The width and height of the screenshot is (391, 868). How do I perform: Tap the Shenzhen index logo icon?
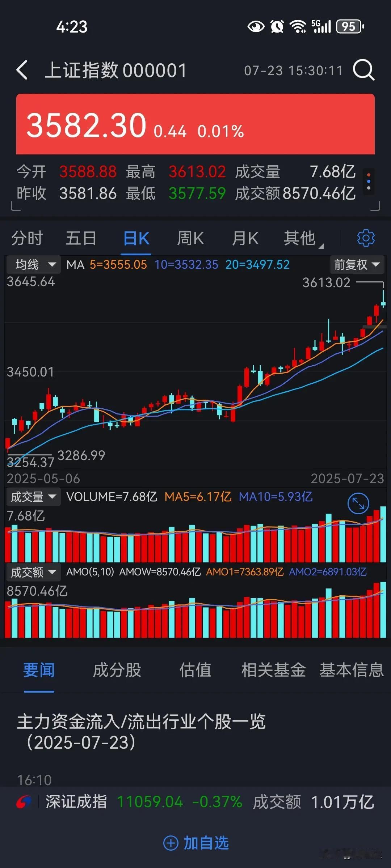point(24,802)
